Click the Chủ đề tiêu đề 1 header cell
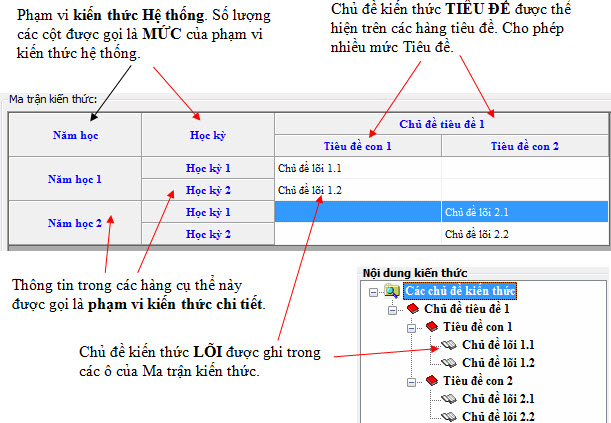 pos(441,124)
